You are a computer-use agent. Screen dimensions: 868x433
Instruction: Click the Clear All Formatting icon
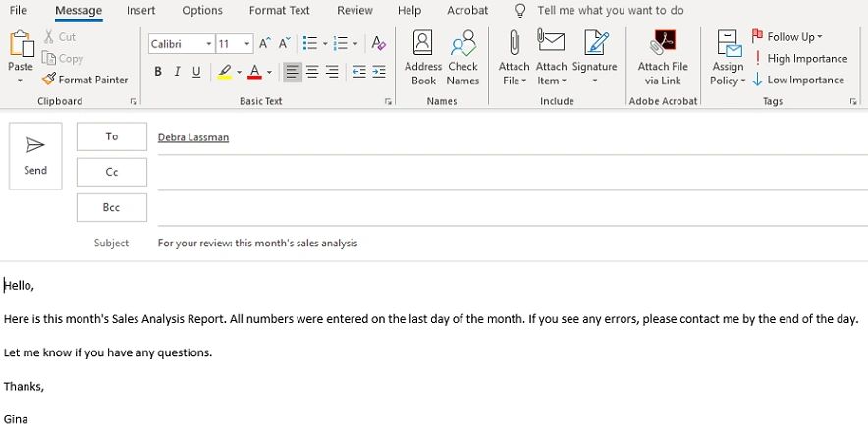click(379, 44)
